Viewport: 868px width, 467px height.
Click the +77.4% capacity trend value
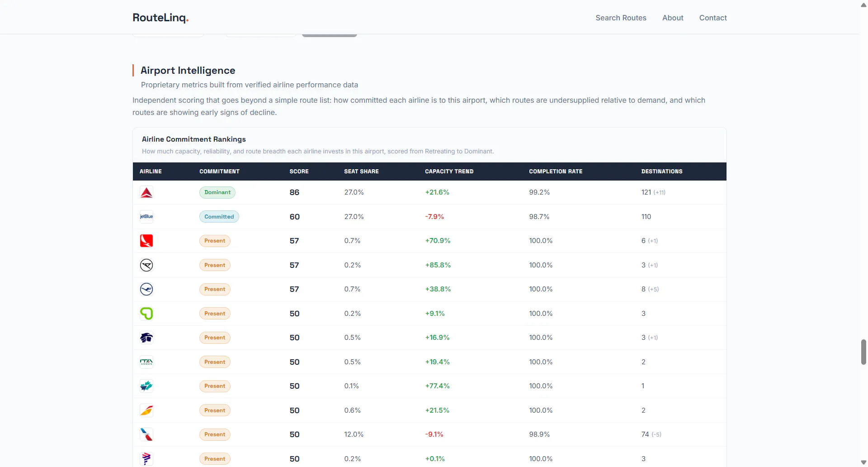[437, 386]
